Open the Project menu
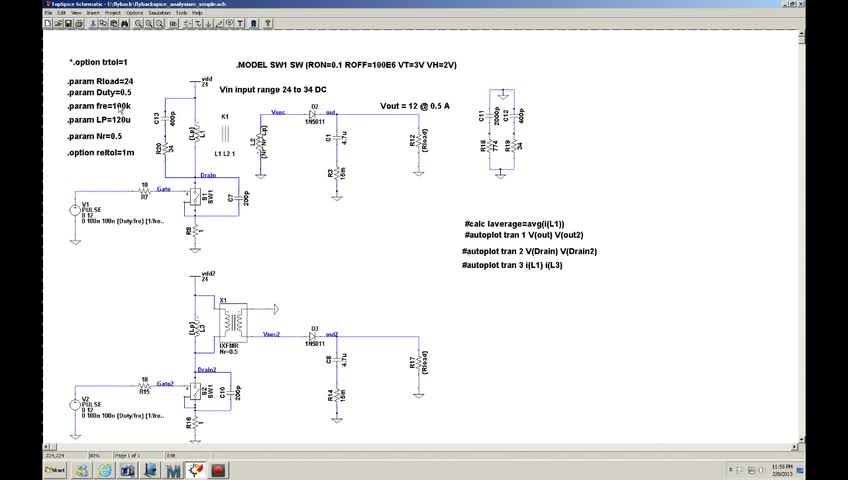 112,13
